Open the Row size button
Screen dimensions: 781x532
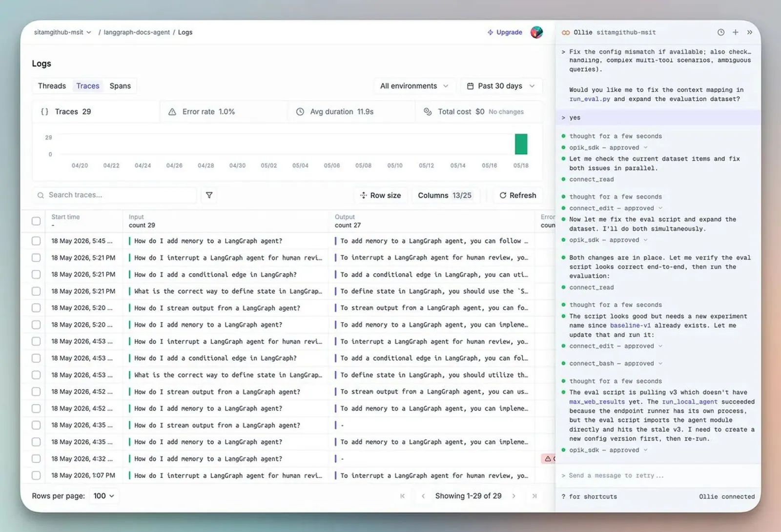point(380,195)
